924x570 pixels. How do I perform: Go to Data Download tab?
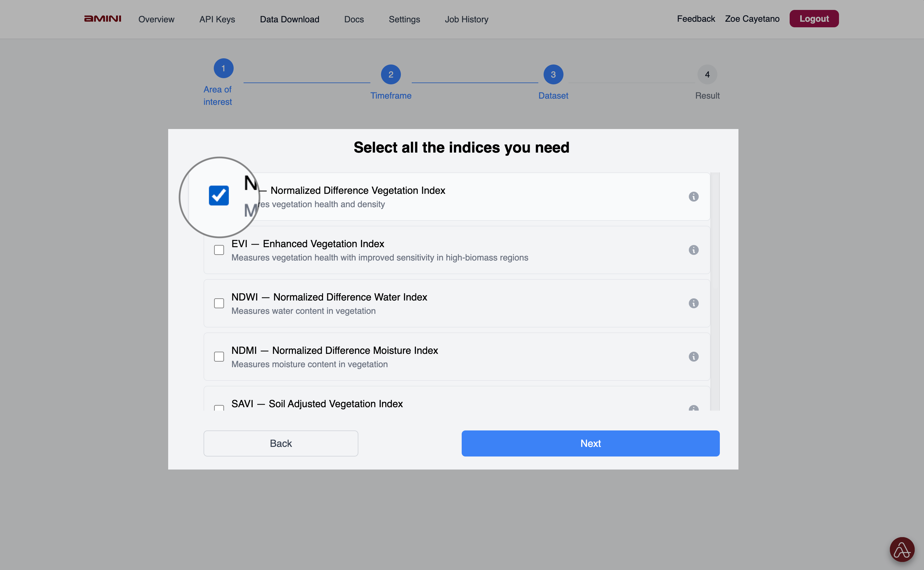[289, 19]
